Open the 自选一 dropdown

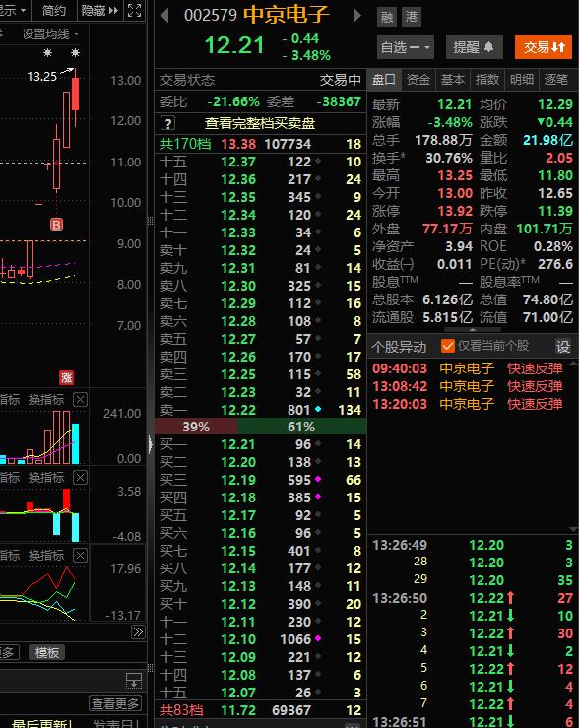tap(406, 47)
